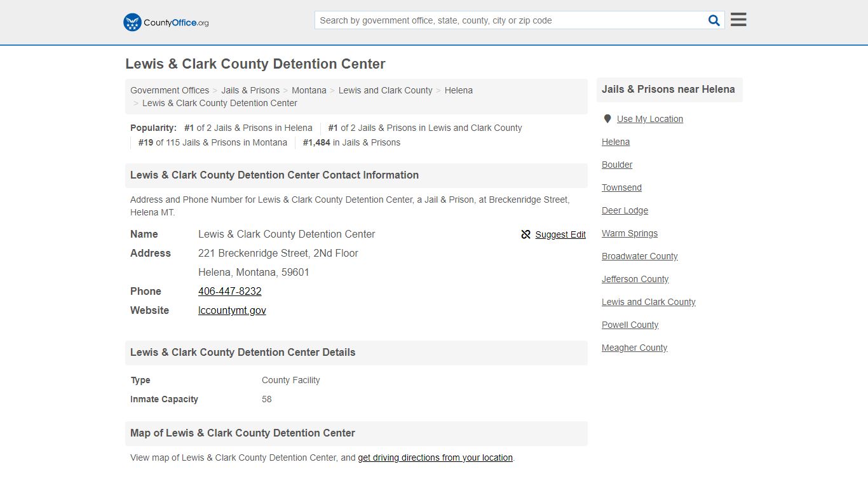Click the Map of Detention Center heading

coord(243,433)
